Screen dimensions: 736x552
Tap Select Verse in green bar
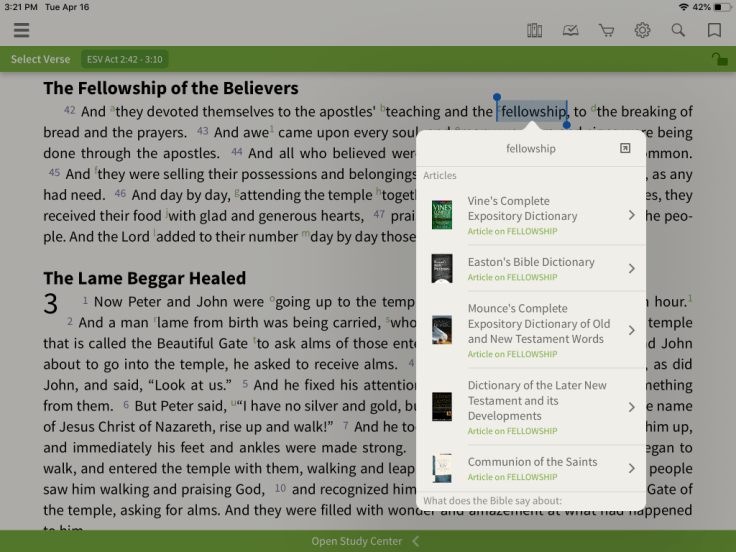40,60
